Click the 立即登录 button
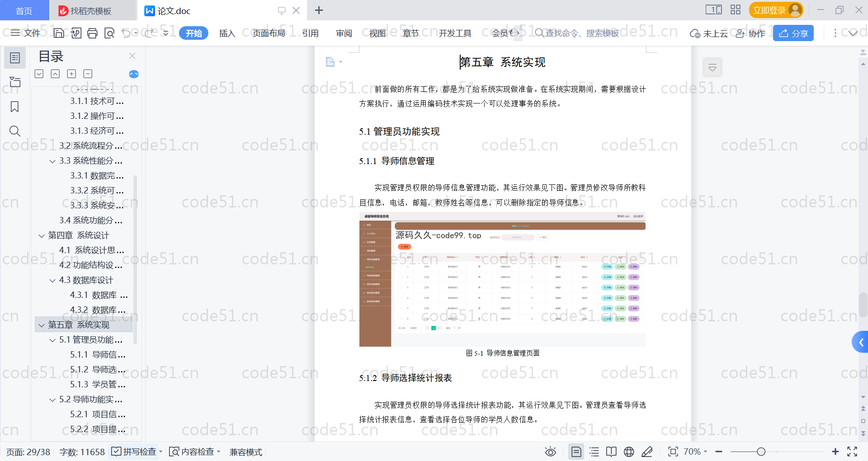This screenshot has width=868, height=461. click(x=776, y=10)
